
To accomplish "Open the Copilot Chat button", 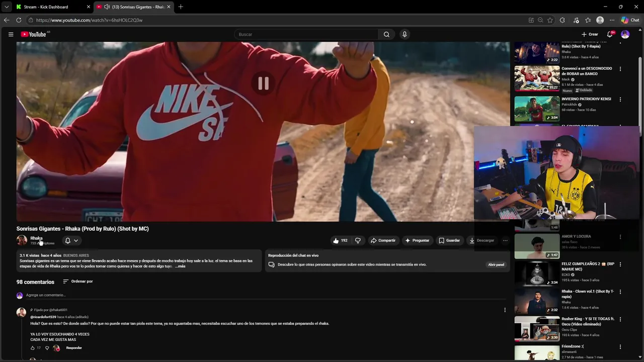I will tap(630, 20).
